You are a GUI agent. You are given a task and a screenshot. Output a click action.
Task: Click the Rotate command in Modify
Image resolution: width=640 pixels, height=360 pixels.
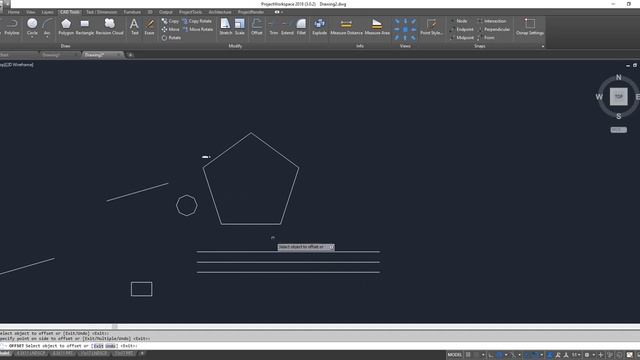pyautogui.click(x=171, y=38)
